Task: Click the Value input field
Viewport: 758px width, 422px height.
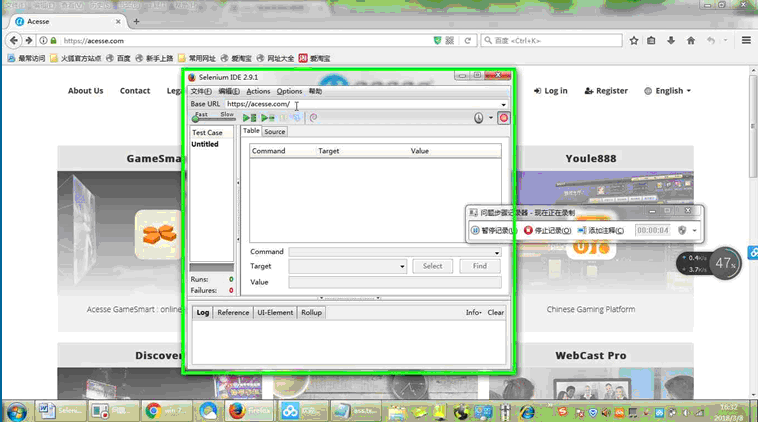Action: pos(394,282)
